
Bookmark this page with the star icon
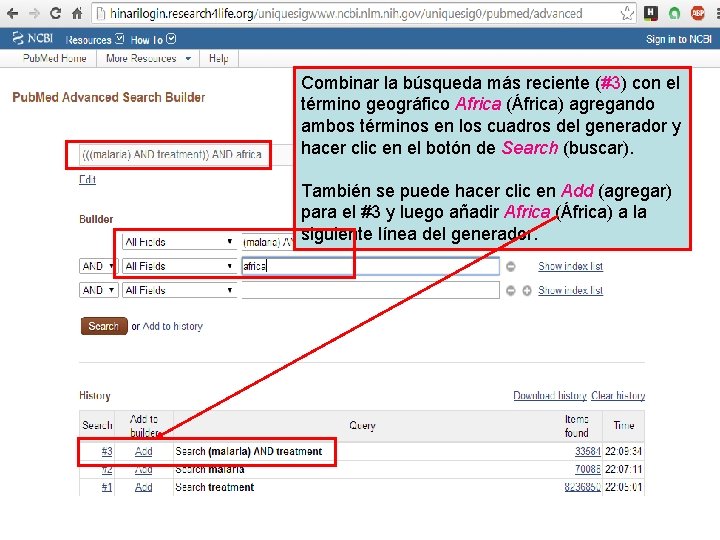point(627,13)
